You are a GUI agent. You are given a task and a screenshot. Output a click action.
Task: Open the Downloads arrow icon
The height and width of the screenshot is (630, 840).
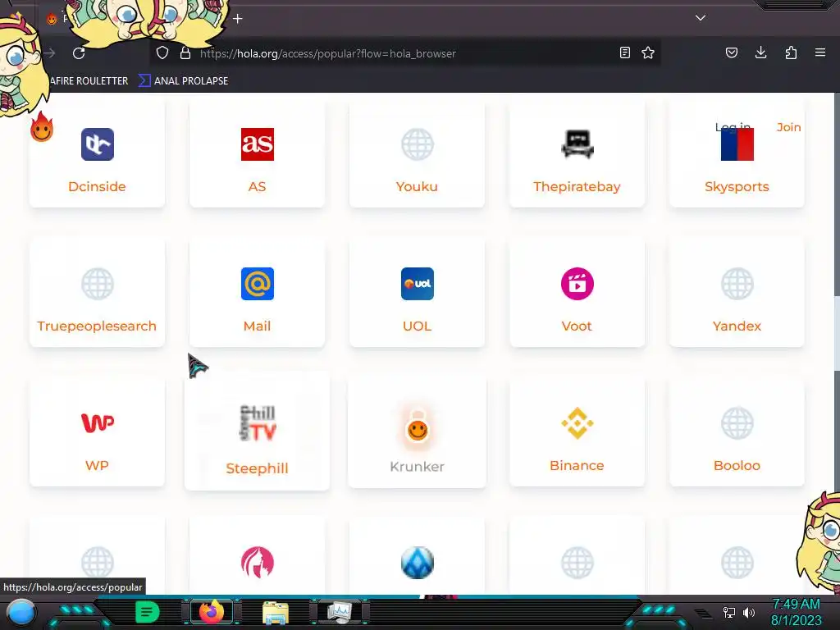coord(760,52)
